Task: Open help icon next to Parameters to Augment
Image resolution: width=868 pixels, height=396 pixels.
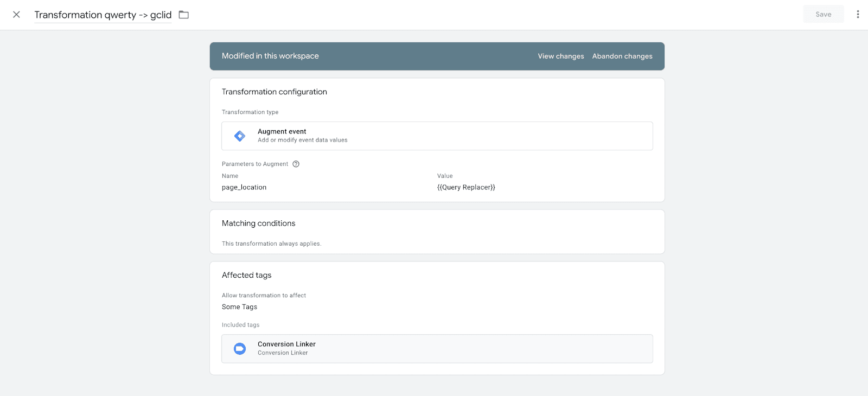Action: 296,164
